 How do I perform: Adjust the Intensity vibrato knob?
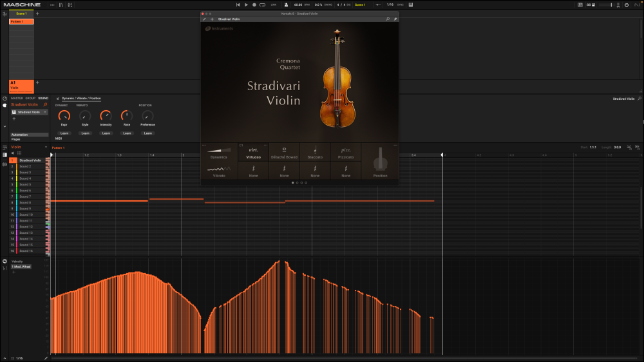click(106, 116)
